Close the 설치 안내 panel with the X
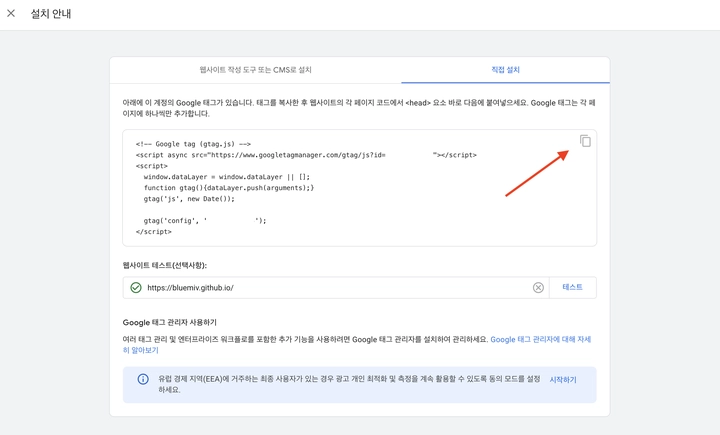 (11, 13)
